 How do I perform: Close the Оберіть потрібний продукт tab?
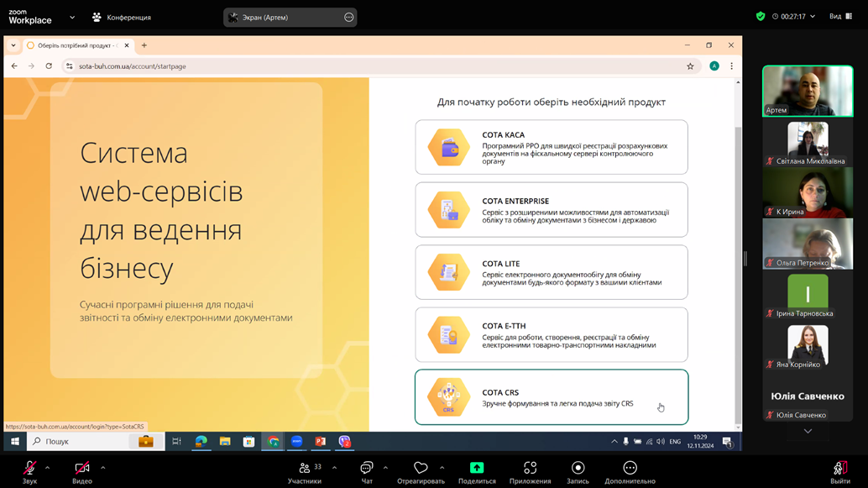coord(127,45)
